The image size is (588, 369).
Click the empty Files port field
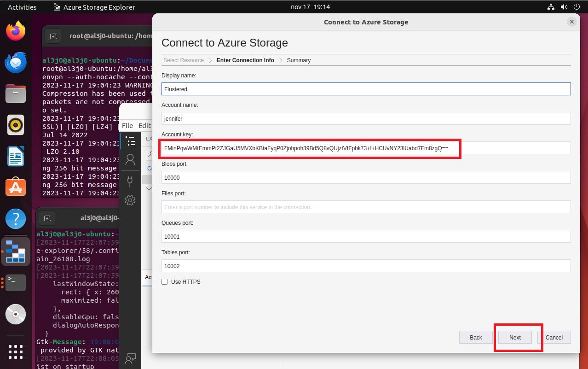click(366, 207)
